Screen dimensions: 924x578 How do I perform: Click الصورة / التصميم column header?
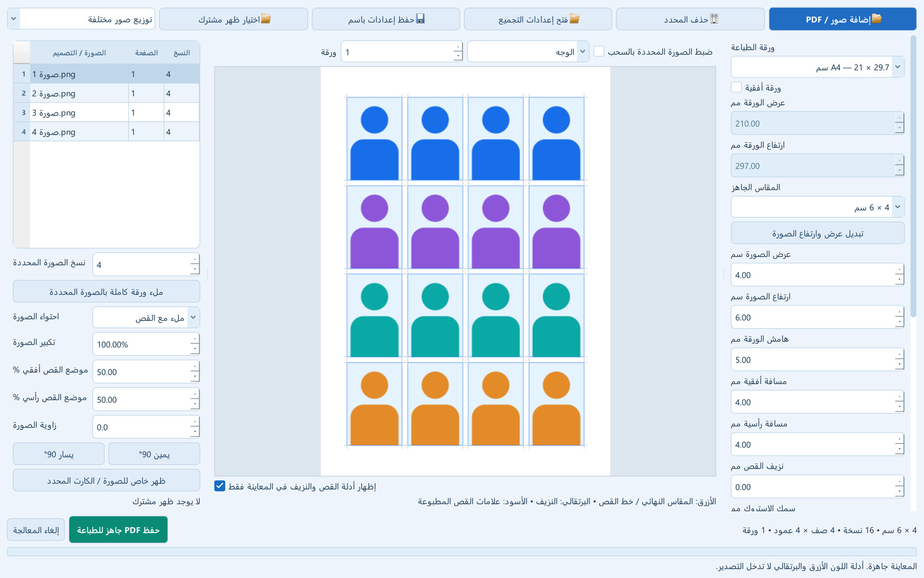[x=79, y=53]
